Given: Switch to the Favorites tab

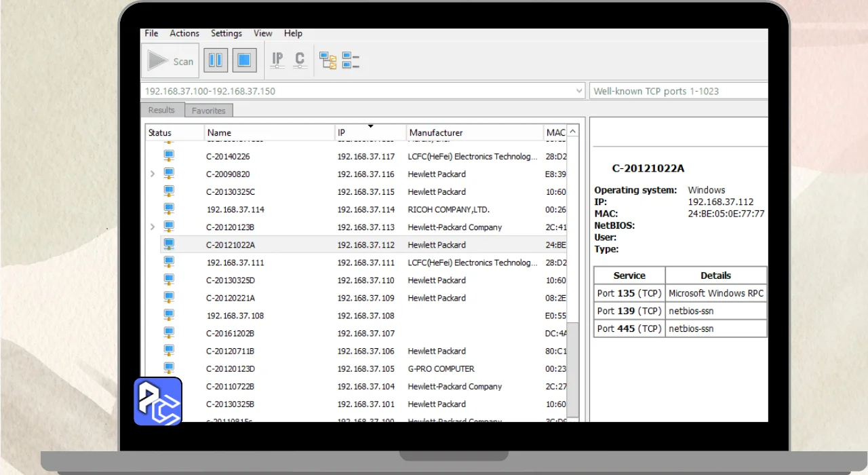Looking at the screenshot, I should 208,111.
